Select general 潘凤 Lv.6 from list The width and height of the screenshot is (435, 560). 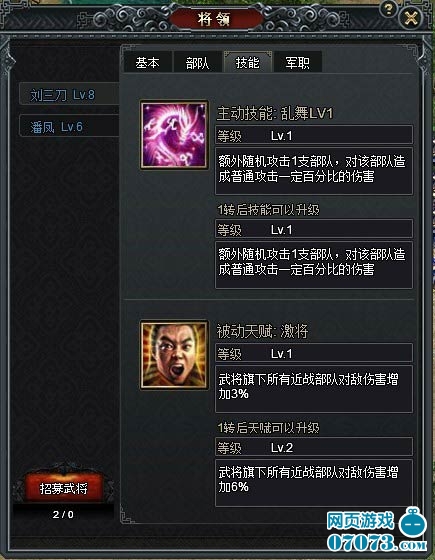[x=69, y=126]
